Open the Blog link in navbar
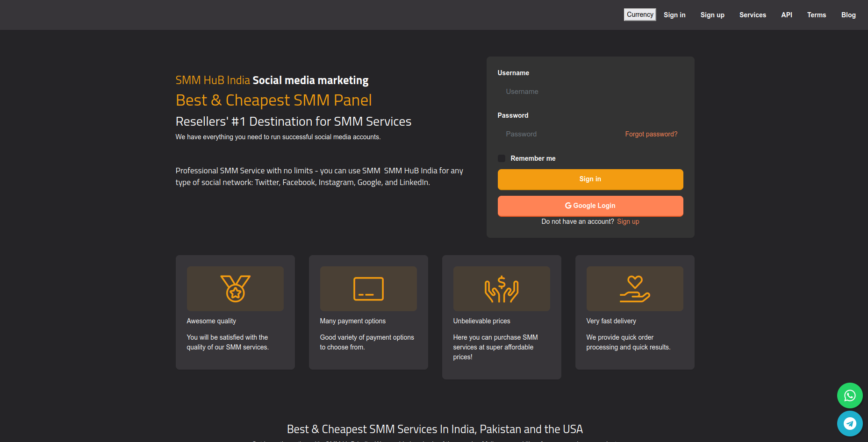The image size is (868, 442). pos(848,15)
